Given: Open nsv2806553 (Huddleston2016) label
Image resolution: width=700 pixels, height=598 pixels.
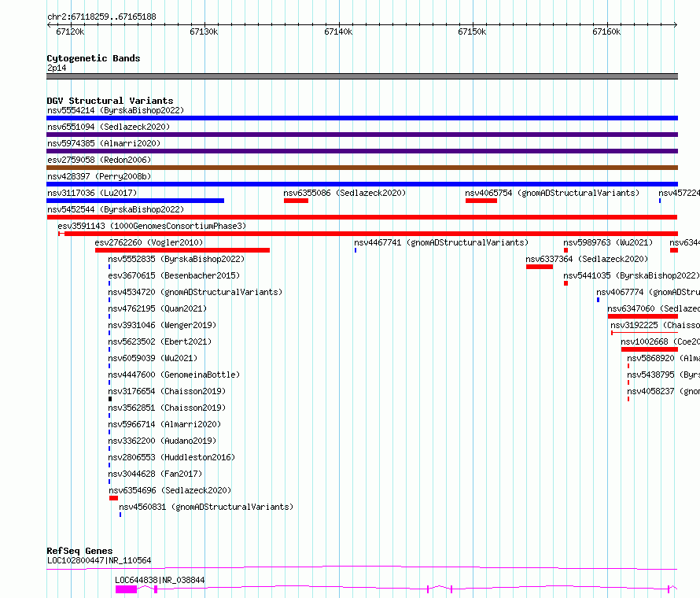Looking at the screenshot, I should coord(171,457).
